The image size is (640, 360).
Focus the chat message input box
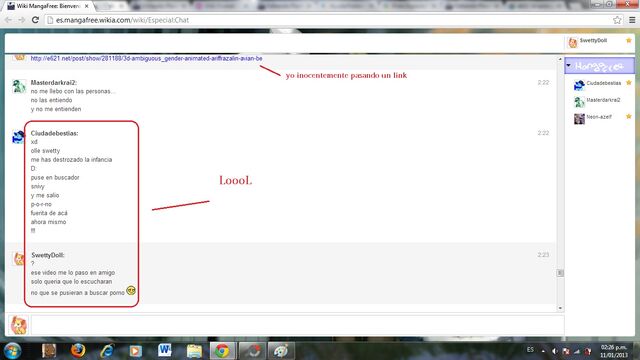click(298, 325)
